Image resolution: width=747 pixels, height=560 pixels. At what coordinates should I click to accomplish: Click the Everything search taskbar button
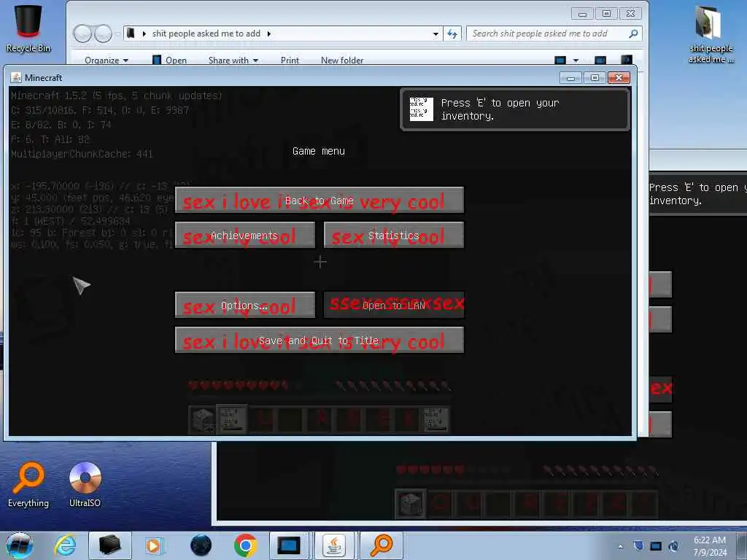[x=382, y=545]
